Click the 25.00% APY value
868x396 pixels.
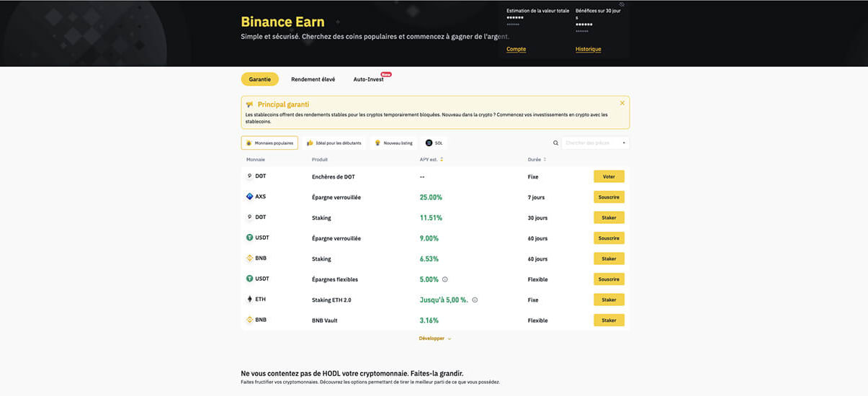click(x=431, y=197)
